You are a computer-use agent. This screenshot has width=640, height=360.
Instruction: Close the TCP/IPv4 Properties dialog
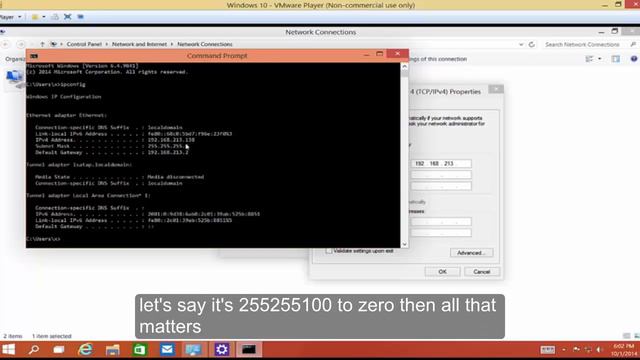[x=496, y=89]
